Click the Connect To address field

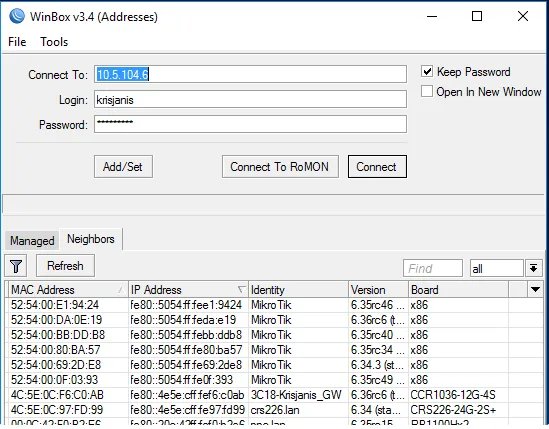pos(250,74)
